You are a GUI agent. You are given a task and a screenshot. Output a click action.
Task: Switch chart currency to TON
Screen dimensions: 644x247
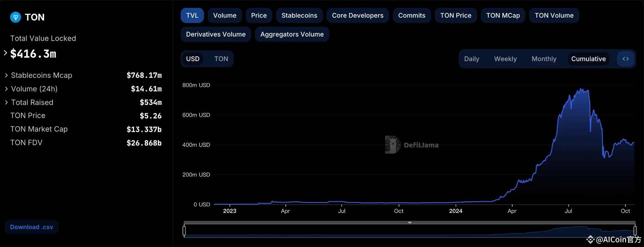pyautogui.click(x=221, y=59)
